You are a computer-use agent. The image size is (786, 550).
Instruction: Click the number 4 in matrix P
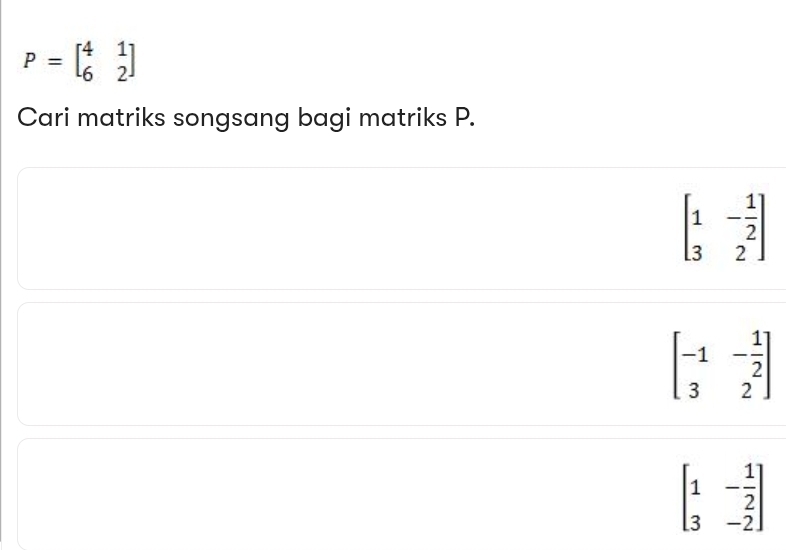click(x=89, y=49)
